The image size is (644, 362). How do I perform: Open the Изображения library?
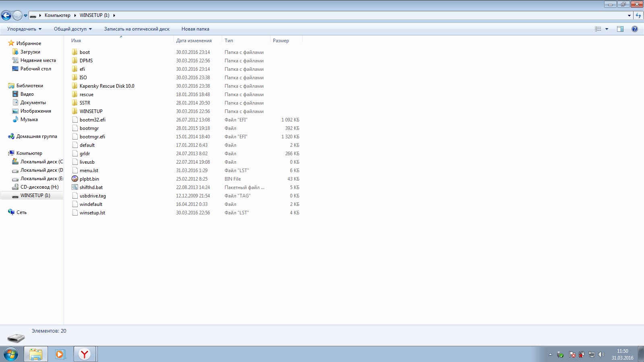(x=36, y=111)
